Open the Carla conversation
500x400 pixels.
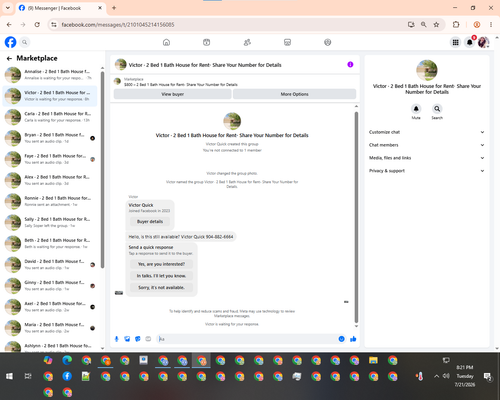(50, 117)
